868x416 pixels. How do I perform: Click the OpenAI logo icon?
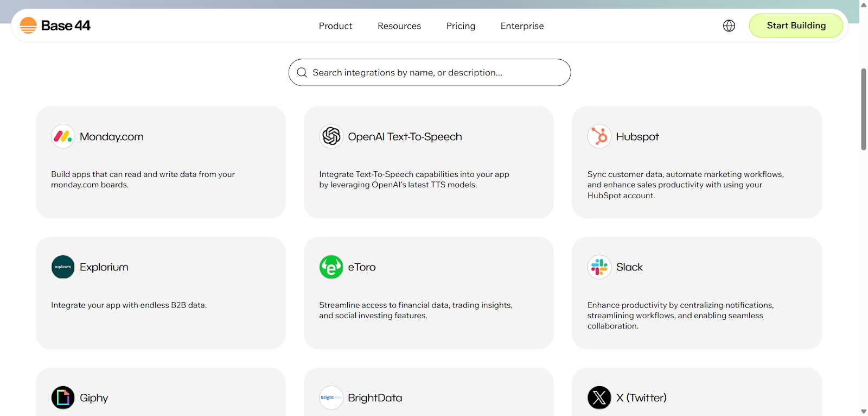[x=331, y=136]
